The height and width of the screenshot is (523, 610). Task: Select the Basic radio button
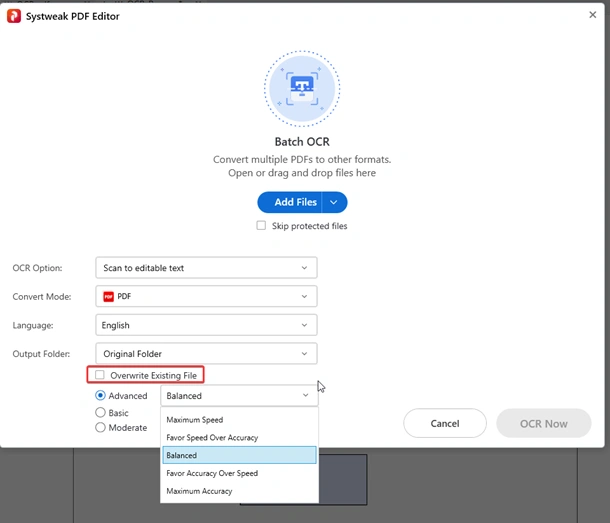coord(100,412)
